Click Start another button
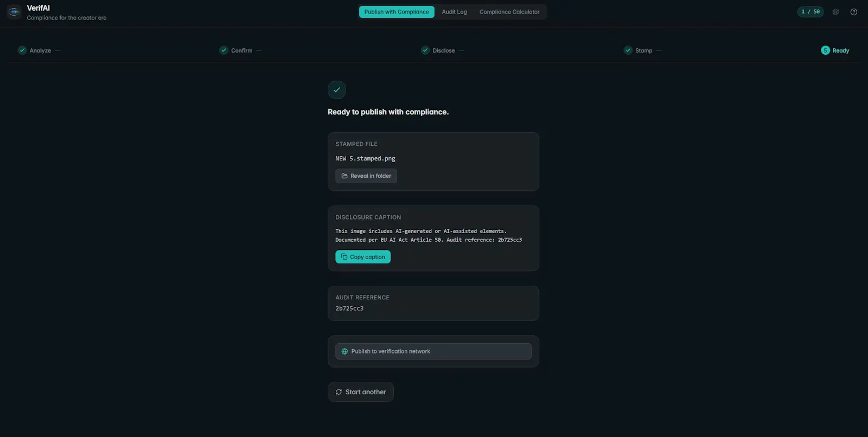 pyautogui.click(x=361, y=392)
